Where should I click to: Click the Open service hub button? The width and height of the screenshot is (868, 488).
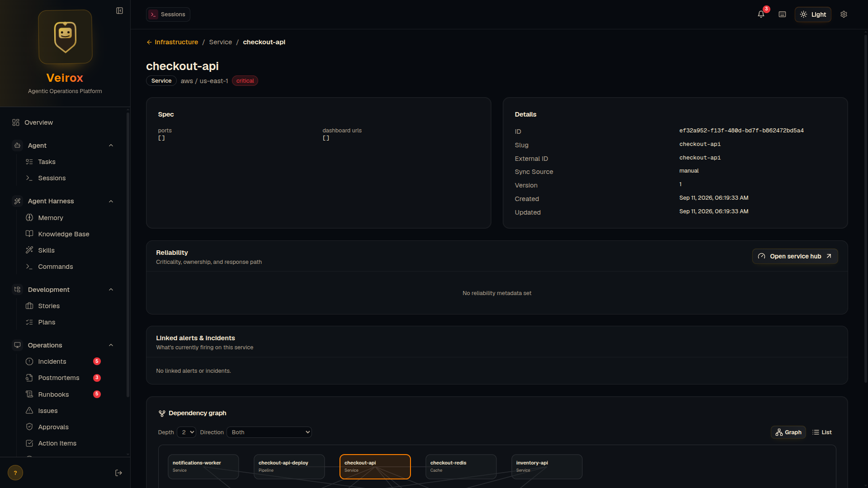[x=795, y=256]
